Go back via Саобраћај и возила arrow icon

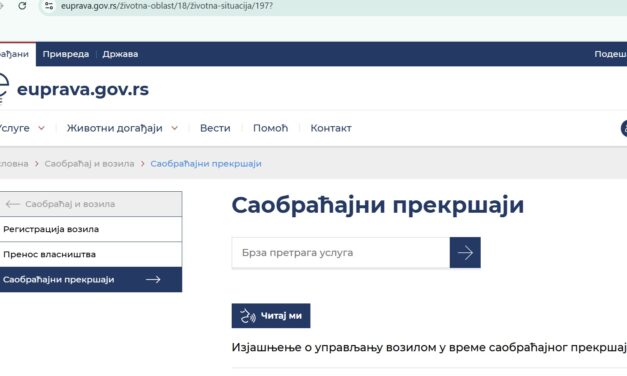(x=12, y=204)
